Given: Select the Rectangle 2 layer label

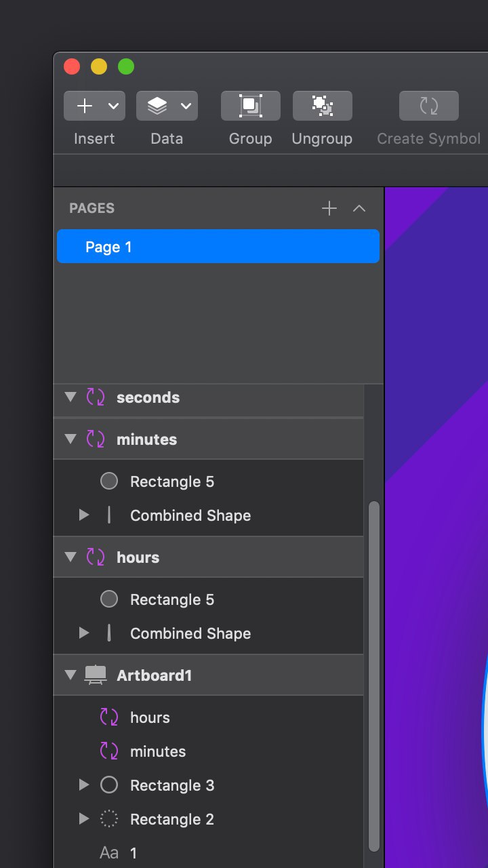Looking at the screenshot, I should click(172, 819).
